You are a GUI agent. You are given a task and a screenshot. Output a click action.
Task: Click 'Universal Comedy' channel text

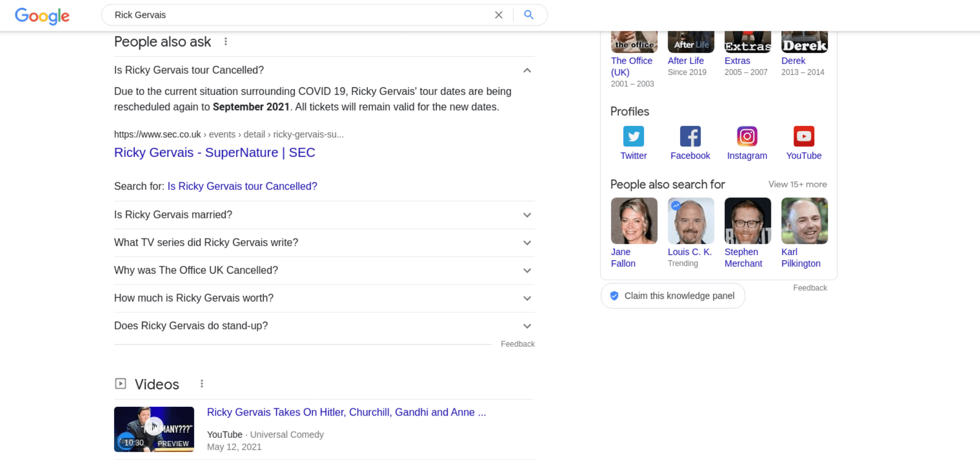click(287, 435)
